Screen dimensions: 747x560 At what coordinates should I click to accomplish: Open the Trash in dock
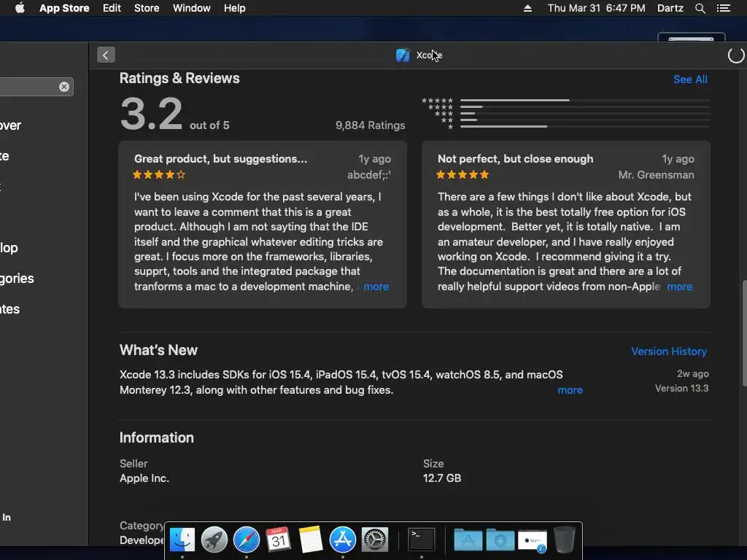tap(565, 540)
